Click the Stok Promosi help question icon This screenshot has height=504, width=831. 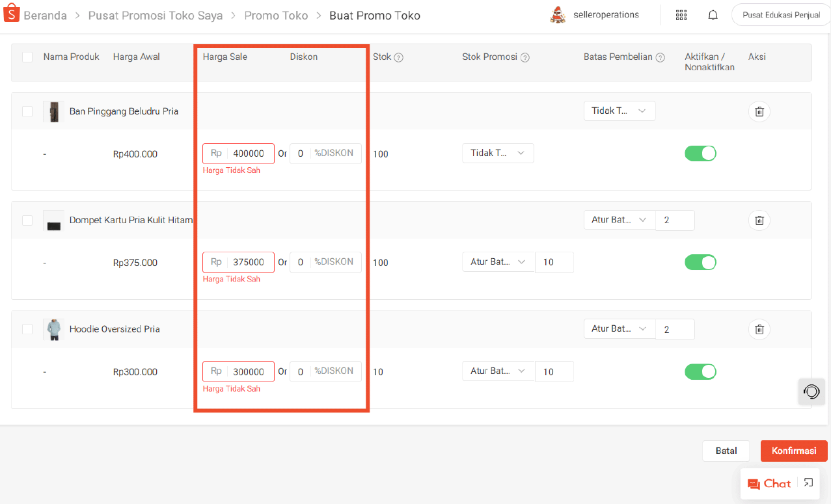525,57
